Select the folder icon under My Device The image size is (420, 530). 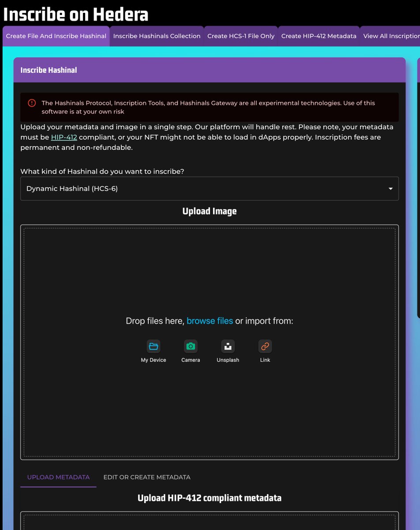154,346
